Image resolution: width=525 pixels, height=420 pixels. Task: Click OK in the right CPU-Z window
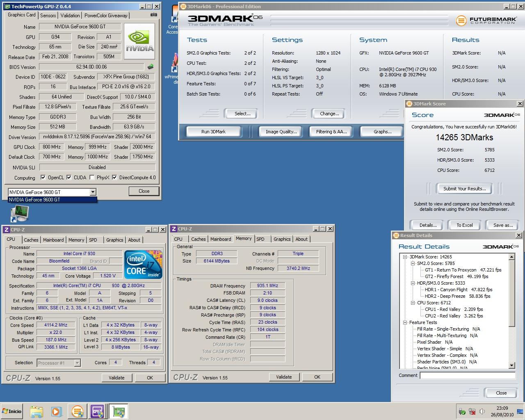(317, 377)
